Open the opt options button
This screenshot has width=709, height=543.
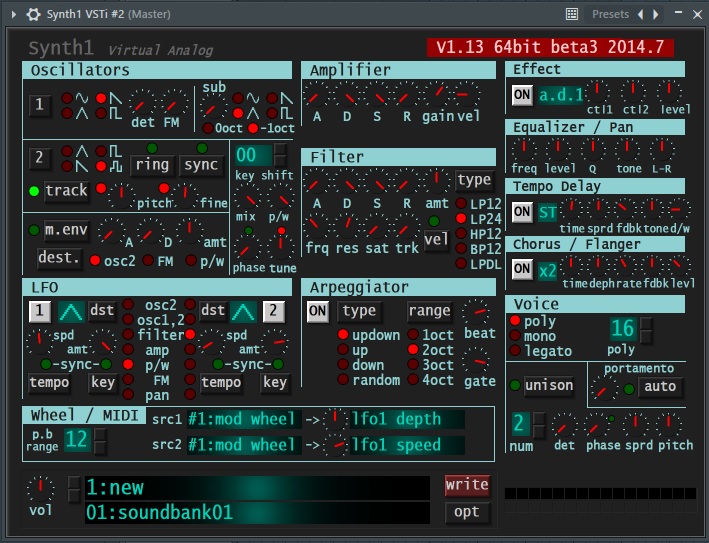tap(467, 512)
